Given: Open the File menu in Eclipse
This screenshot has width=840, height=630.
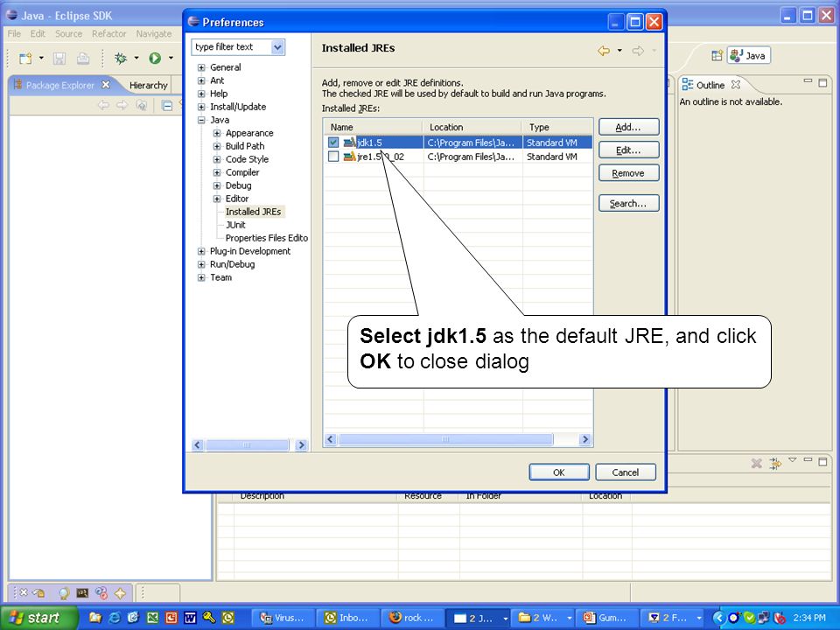Looking at the screenshot, I should [x=14, y=34].
